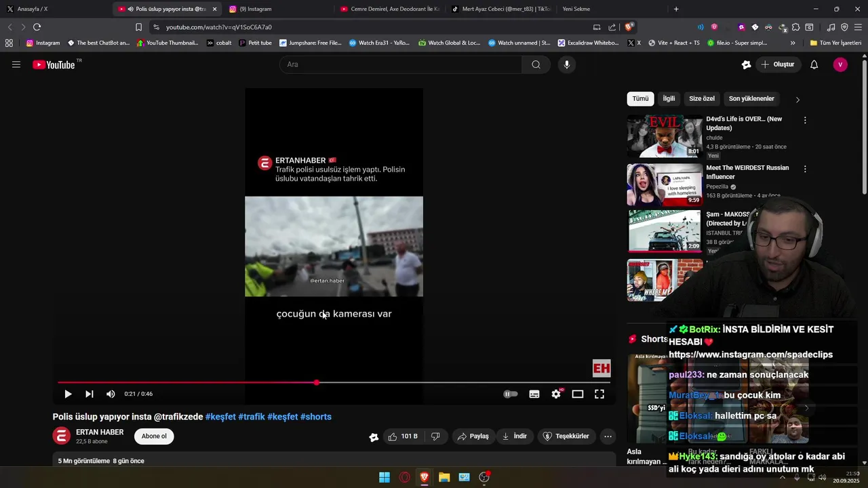Open the Windows Start button
Viewport: 868px width, 488px height.
(384, 477)
